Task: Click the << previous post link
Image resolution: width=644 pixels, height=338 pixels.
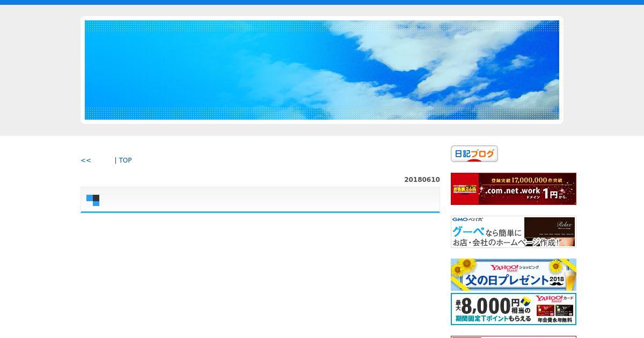Action: point(86,160)
